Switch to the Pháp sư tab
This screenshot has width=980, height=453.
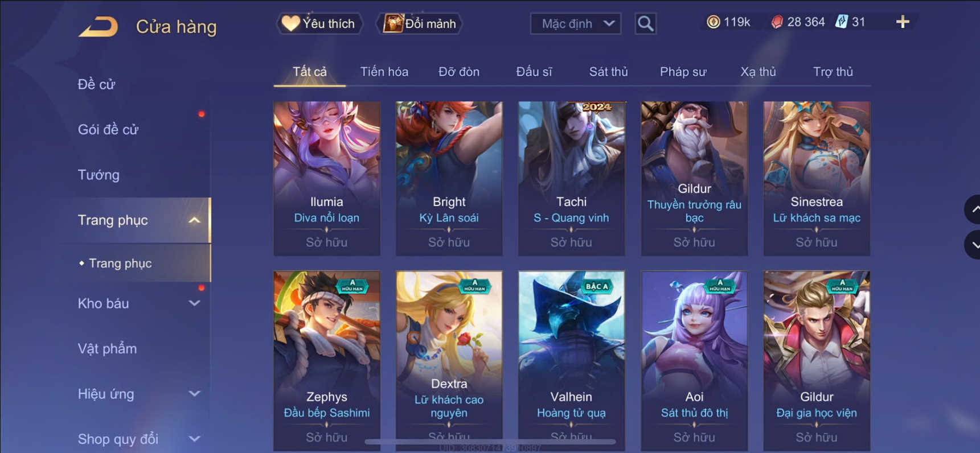tap(683, 72)
